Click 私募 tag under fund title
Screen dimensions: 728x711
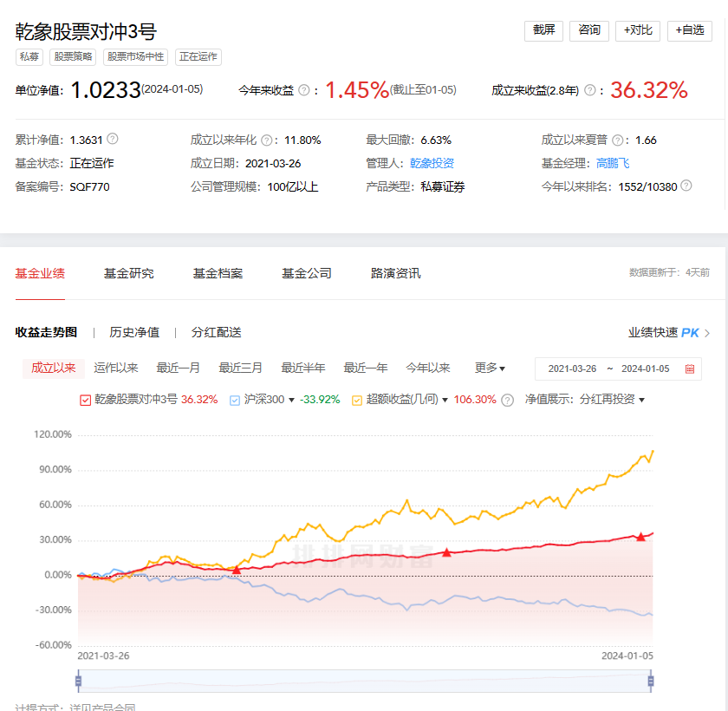(29, 57)
